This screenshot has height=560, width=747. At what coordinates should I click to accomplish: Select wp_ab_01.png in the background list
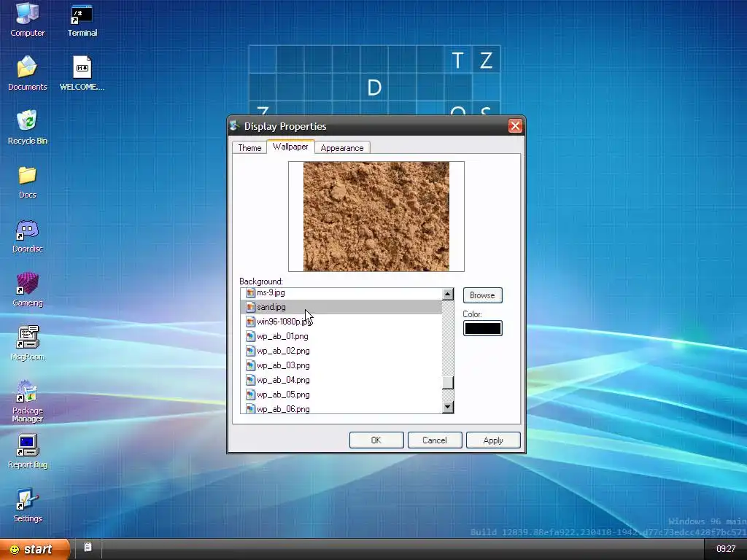click(341, 336)
